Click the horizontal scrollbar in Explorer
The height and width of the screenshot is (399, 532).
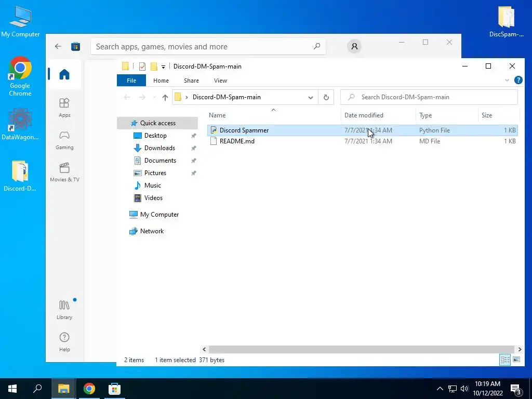pos(362,350)
